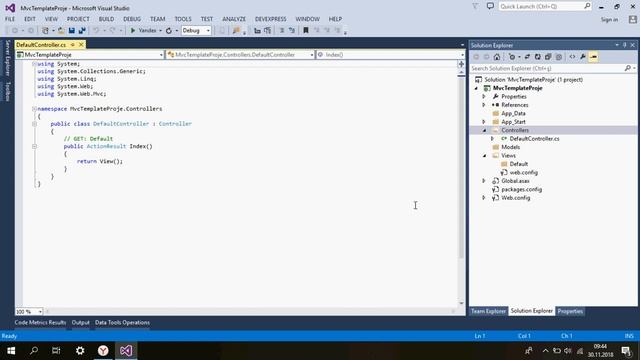Click the notifications flag icon
The width and height of the screenshot is (640, 360).
click(476, 6)
